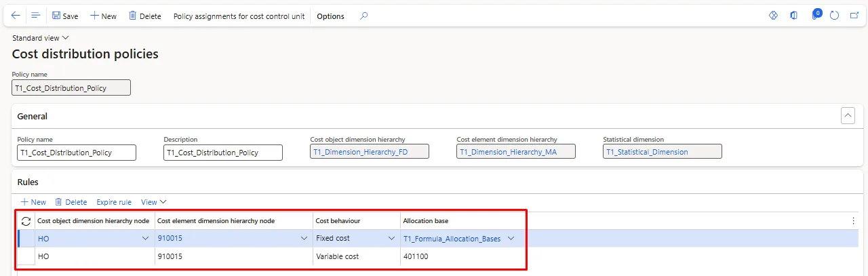Open the T1_Formula_Allocation_Bases link

[x=452, y=239]
